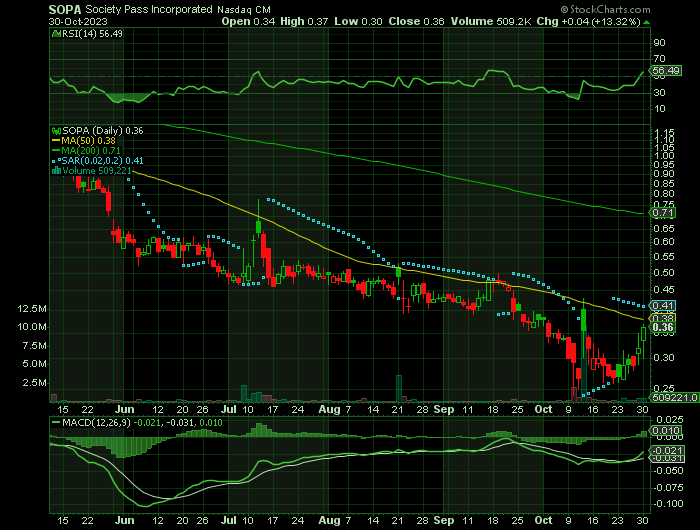Select the 30-Oct-2023 date label
Screen dimensions: 700x530
[x=78, y=21]
